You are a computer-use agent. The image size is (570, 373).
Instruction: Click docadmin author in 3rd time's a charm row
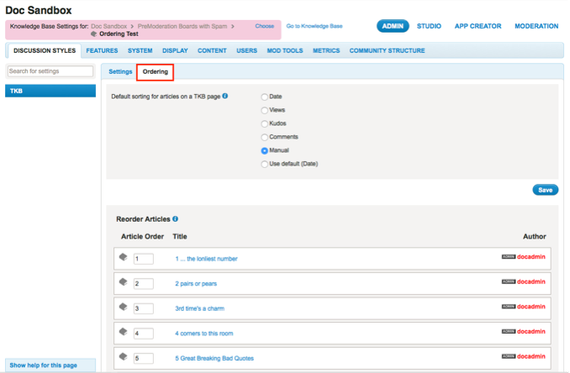[x=531, y=306]
